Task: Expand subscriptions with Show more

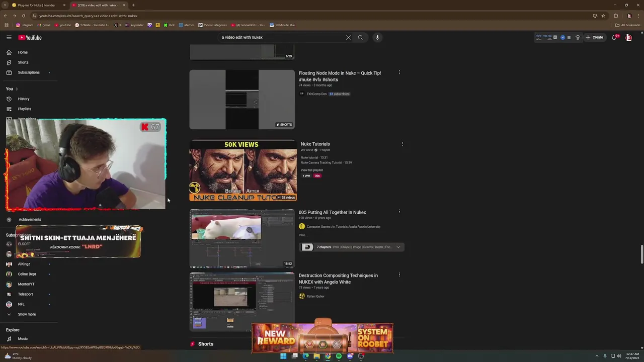Action: [x=27, y=314]
